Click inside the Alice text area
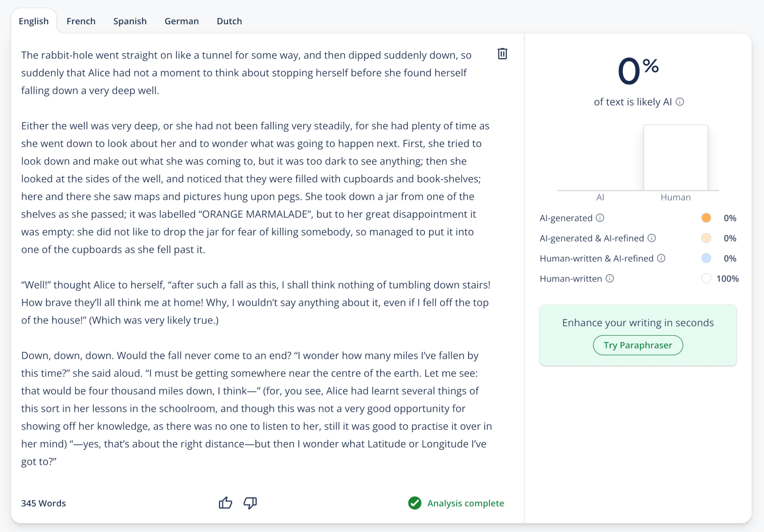Viewport: 764px width, 532px height. click(x=257, y=258)
